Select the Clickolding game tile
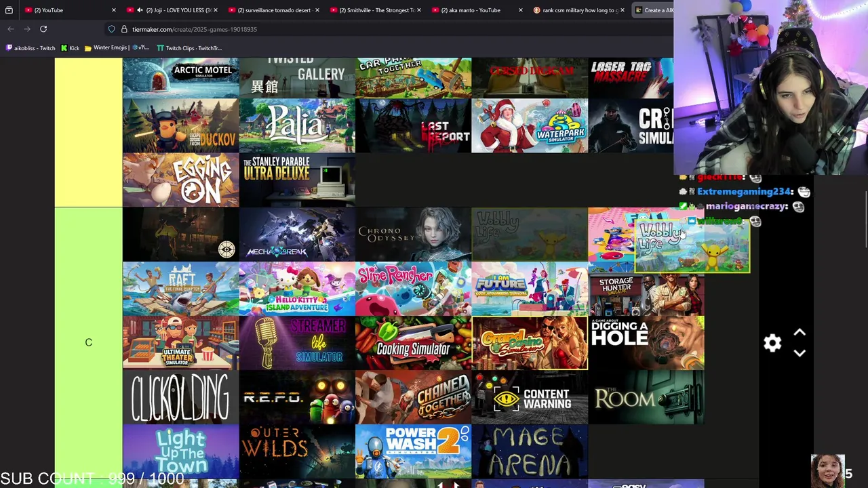This screenshot has width=868, height=488. point(181,397)
